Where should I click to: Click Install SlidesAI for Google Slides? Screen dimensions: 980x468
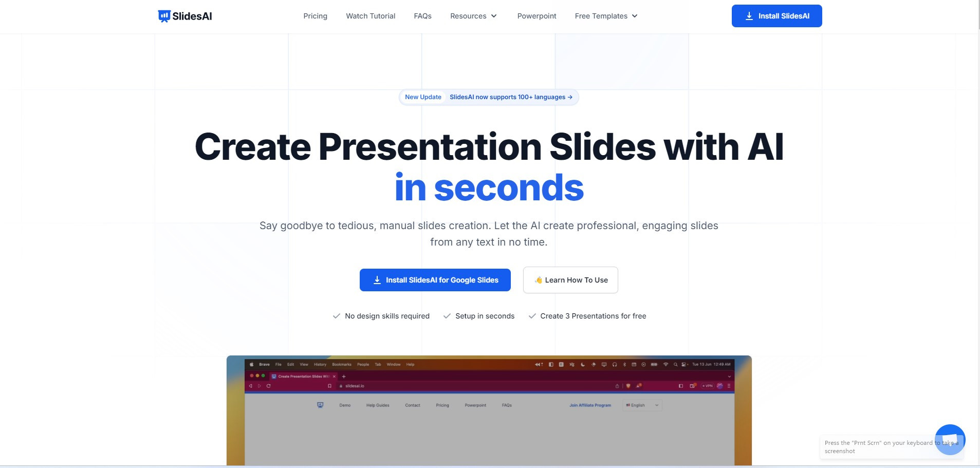point(435,280)
